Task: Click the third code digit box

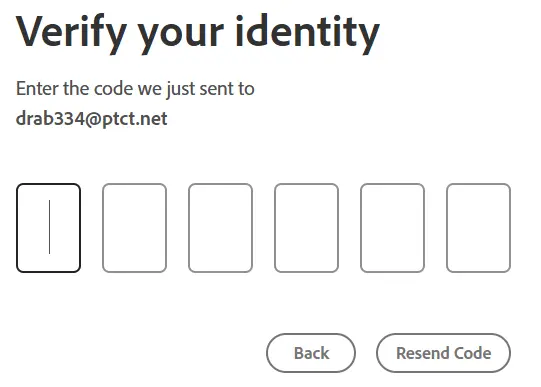Action: click(220, 228)
